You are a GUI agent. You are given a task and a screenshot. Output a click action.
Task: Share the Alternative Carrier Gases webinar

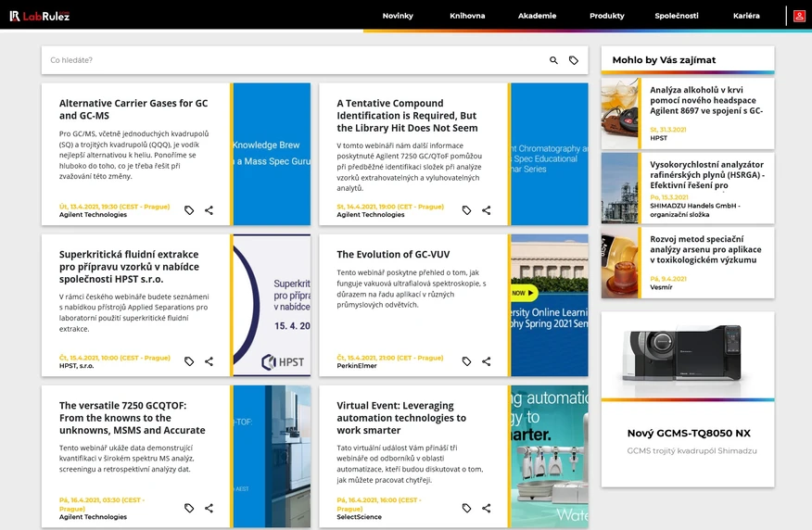pos(209,210)
